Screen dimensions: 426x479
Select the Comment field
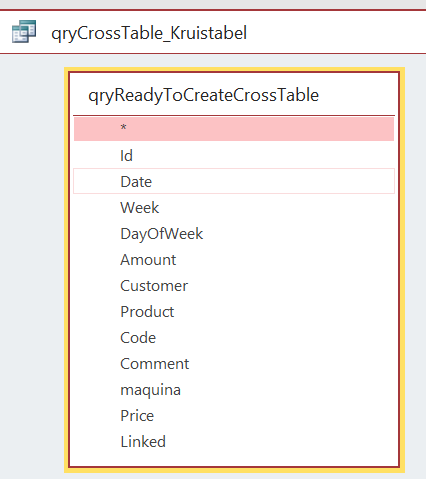coord(234,363)
